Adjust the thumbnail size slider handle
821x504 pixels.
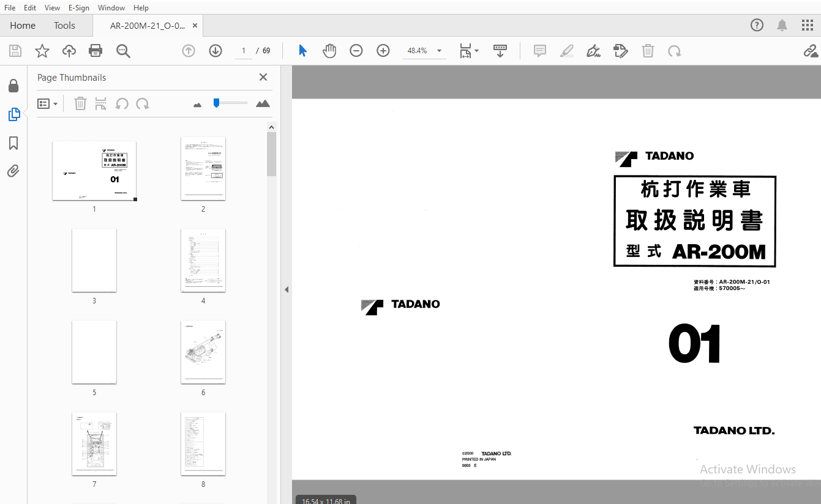(216, 103)
